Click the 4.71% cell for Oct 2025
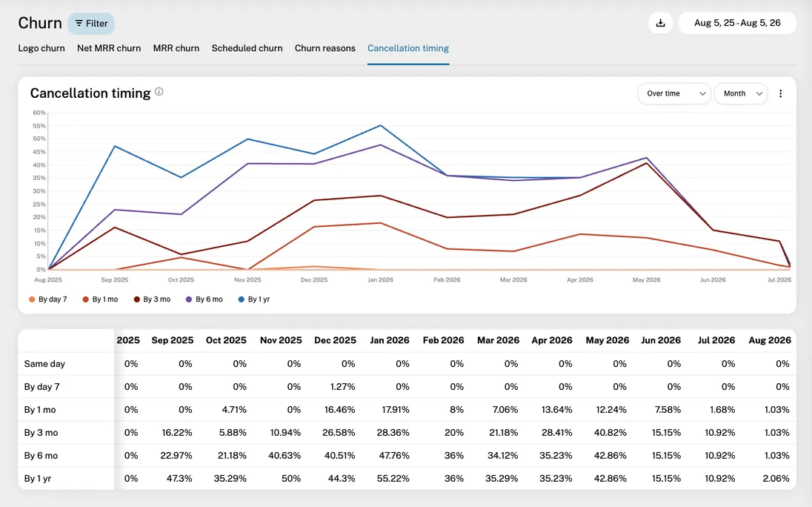Screen dimensions: 812x507 pyautogui.click(x=234, y=410)
